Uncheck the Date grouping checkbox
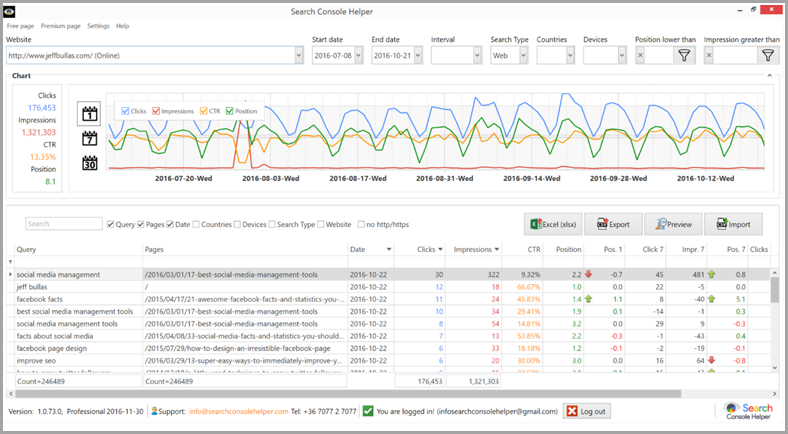This screenshot has height=434, width=788. pyautogui.click(x=170, y=224)
